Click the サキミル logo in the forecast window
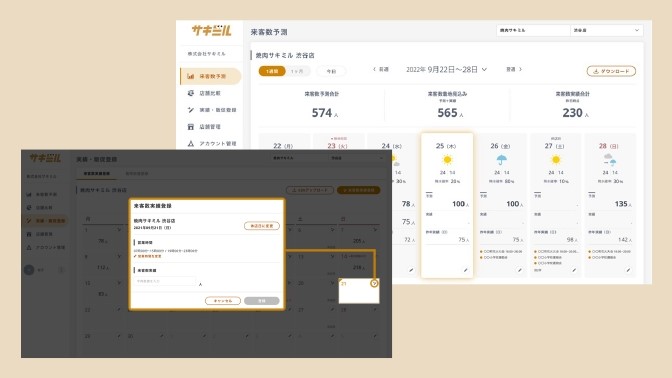This screenshot has height=378, width=672. click(211, 30)
